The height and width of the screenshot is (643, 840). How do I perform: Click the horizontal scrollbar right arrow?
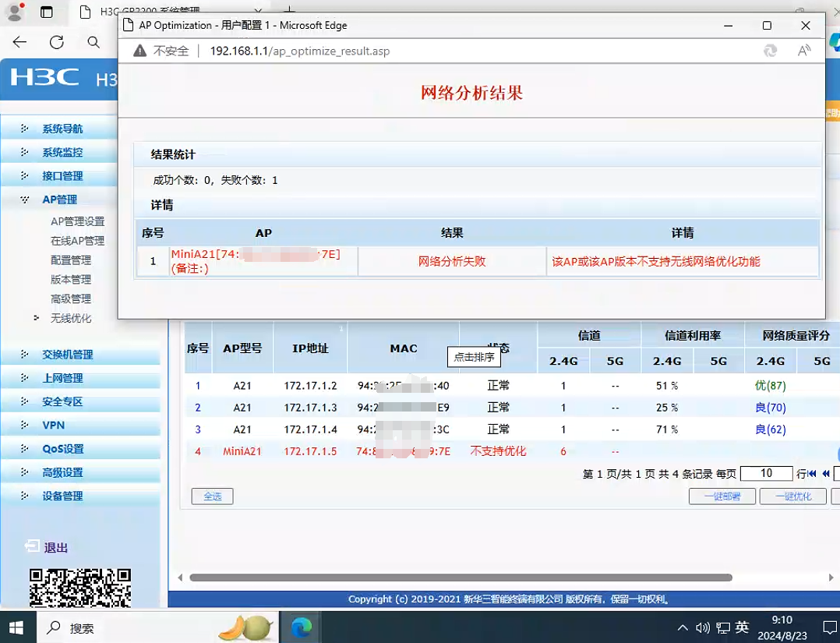tap(831, 578)
